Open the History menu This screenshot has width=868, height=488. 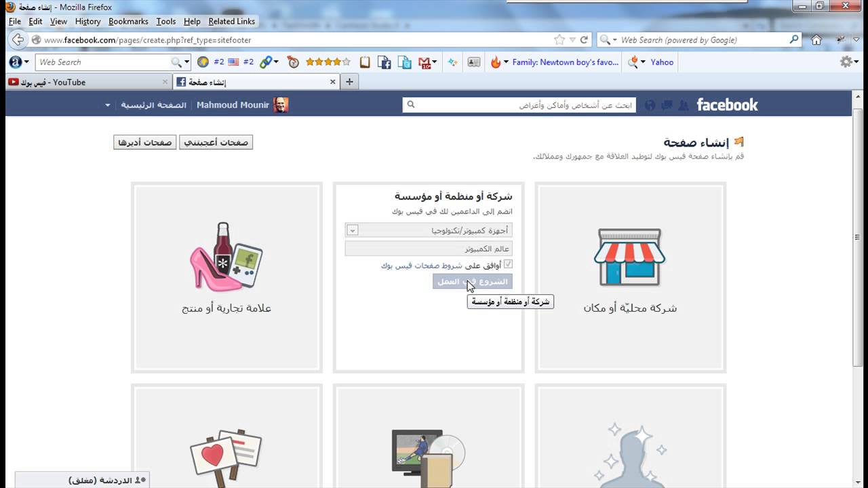87,21
